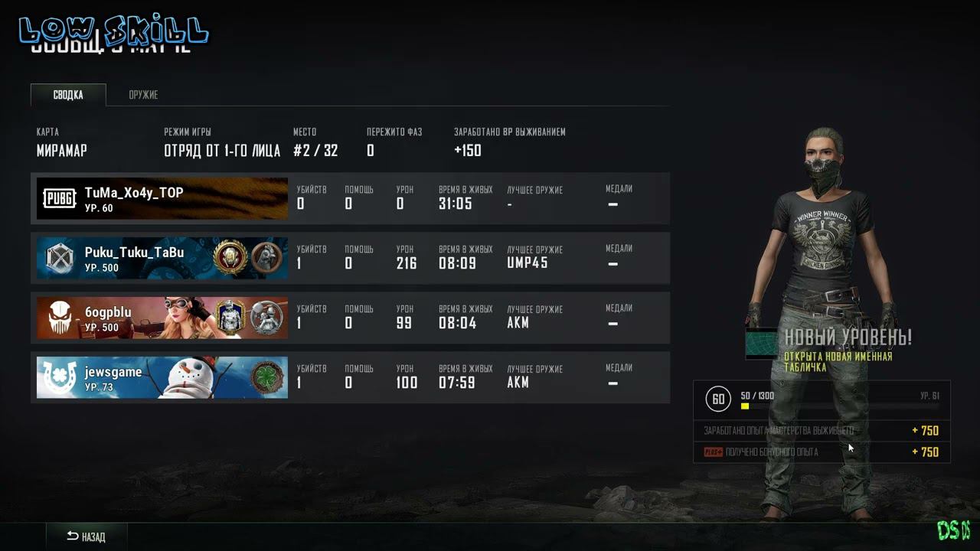Viewport: 980px width, 551px height.
Task: Click the skull emblem of 6ogpblu
Action: click(x=59, y=318)
